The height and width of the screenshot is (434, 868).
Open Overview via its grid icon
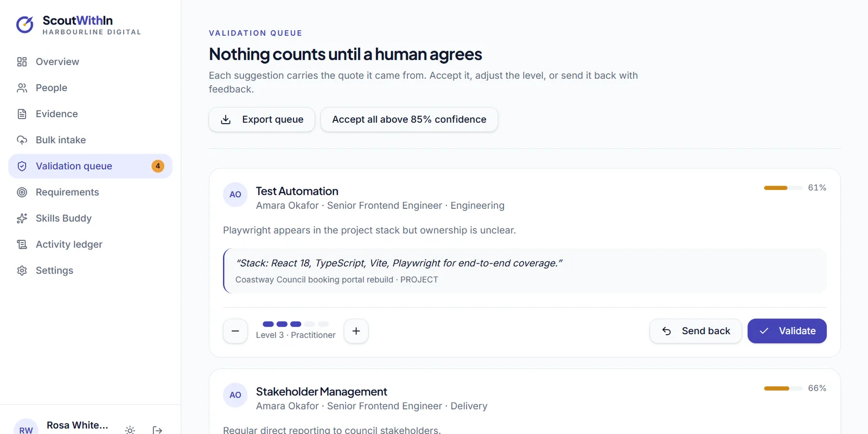tap(22, 62)
